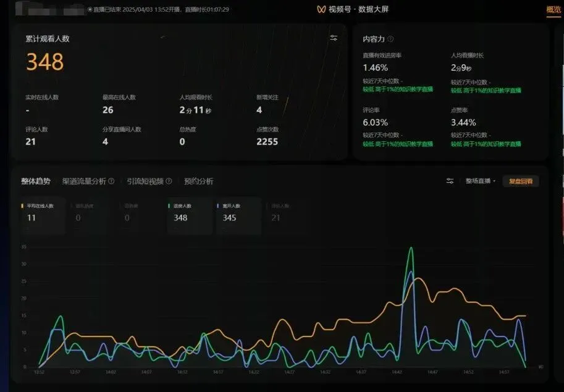Click the 人均观看时长 value 2分11秒
Viewport: 564px width, 392px height.
coord(195,110)
